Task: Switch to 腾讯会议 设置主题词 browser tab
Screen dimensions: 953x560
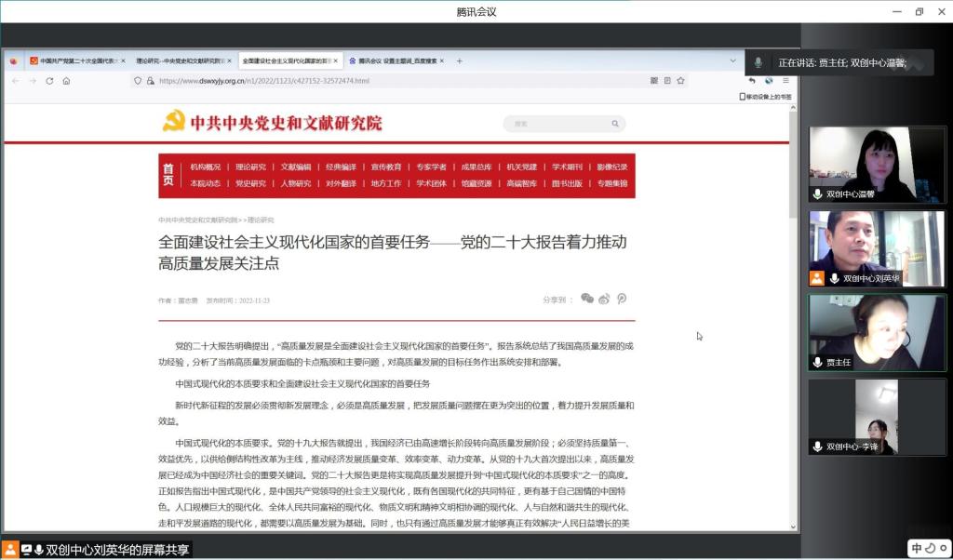Action: pos(396,60)
